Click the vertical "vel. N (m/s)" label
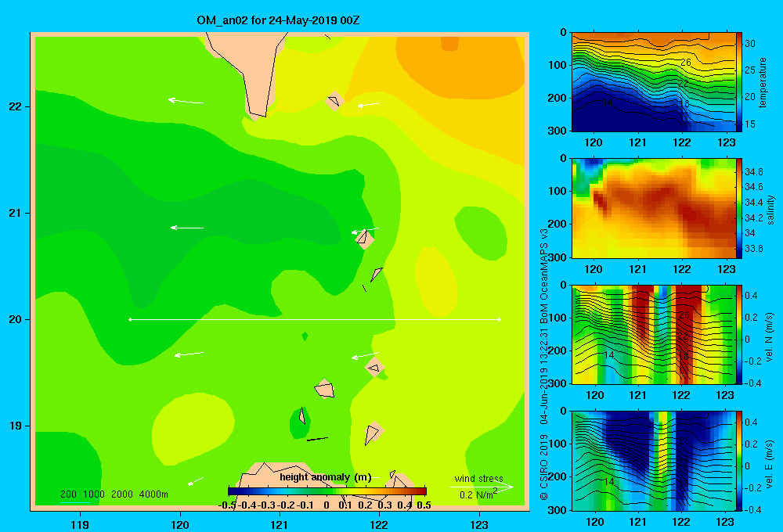The image size is (783, 532). 770,337
